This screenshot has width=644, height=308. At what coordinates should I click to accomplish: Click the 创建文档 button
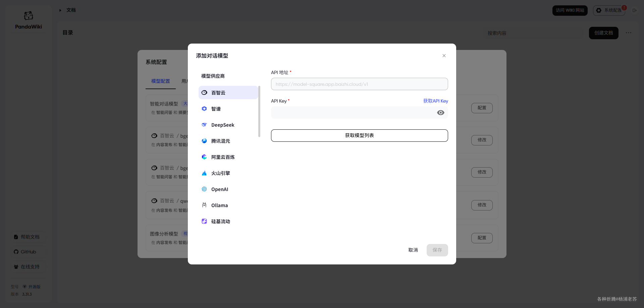pyautogui.click(x=603, y=33)
